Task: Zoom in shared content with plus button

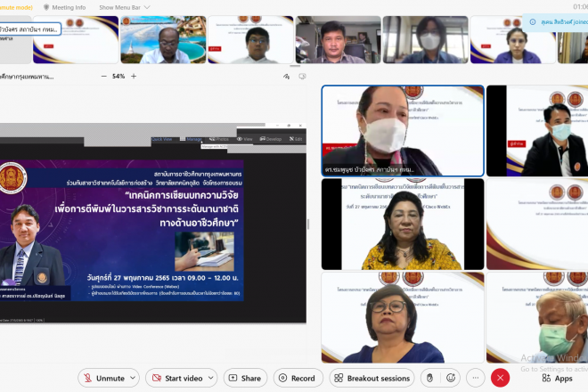Action: pyautogui.click(x=134, y=76)
